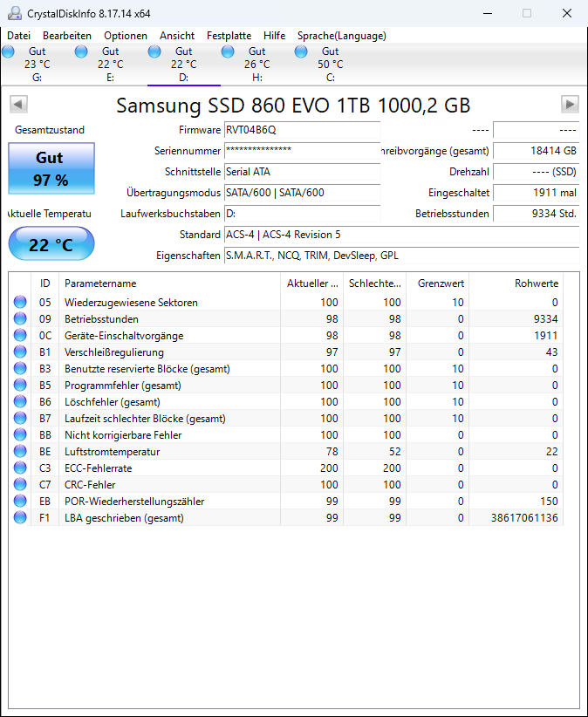Viewport: 588px width, 717px height.
Task: Click status orb for drive G:
Action: (8, 51)
